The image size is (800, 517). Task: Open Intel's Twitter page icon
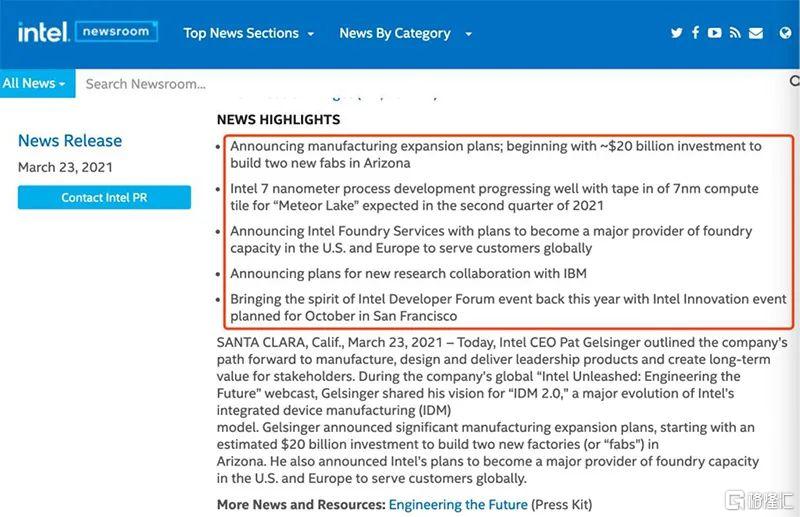point(677,33)
